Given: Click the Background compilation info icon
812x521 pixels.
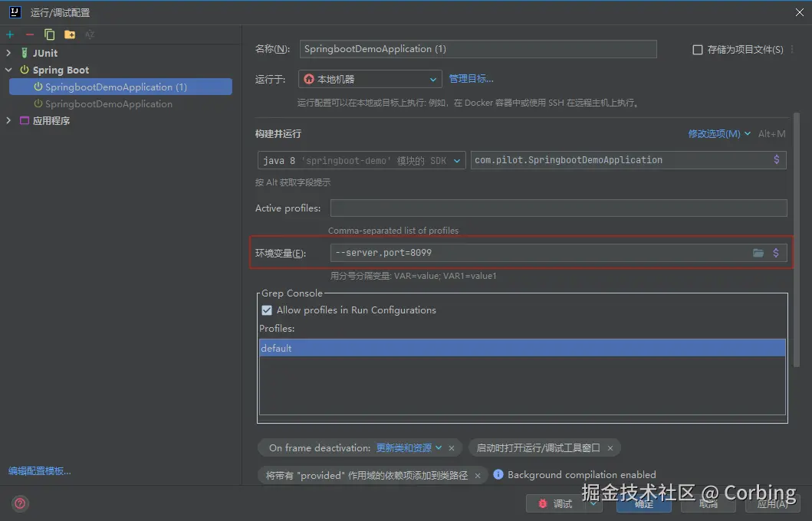Looking at the screenshot, I should click(498, 474).
